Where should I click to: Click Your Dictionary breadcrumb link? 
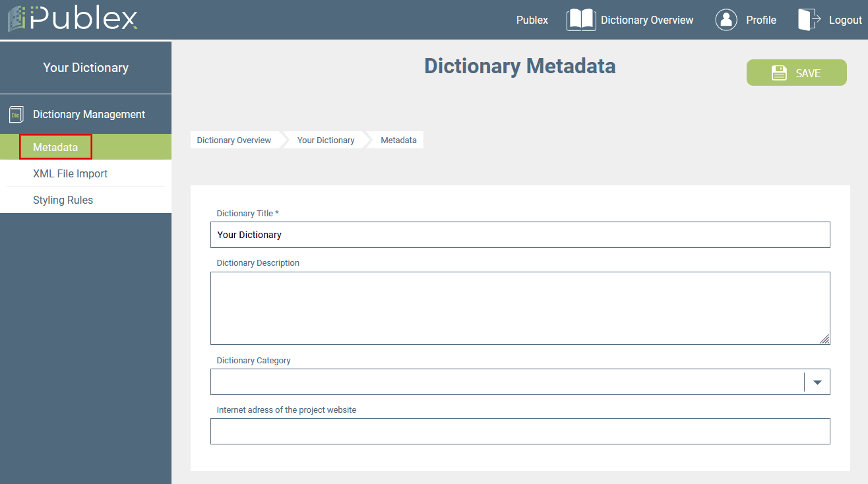325,140
